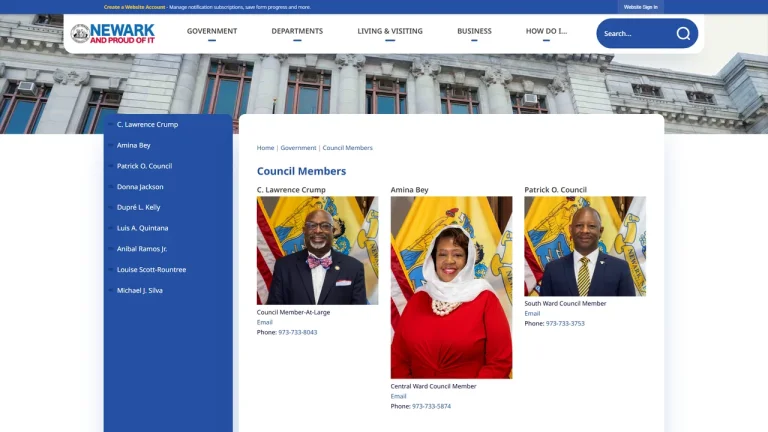Click the Council Member-At-Large title text

[293, 312]
